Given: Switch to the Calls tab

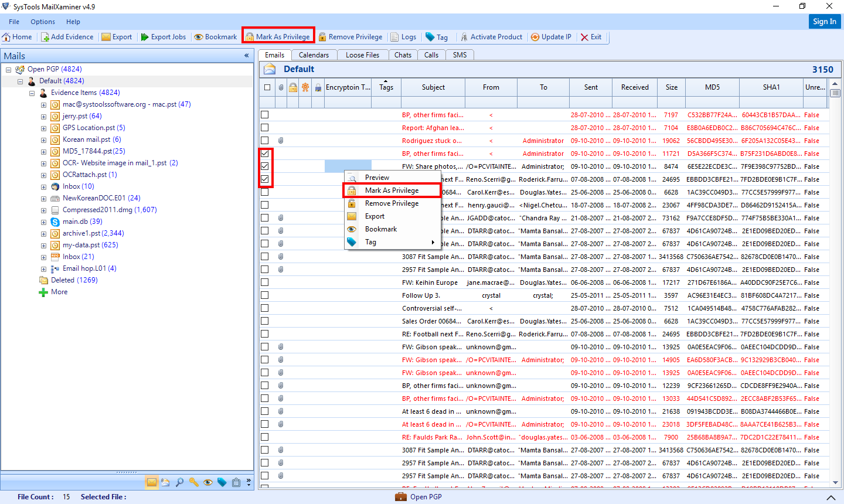Looking at the screenshot, I should click(431, 55).
